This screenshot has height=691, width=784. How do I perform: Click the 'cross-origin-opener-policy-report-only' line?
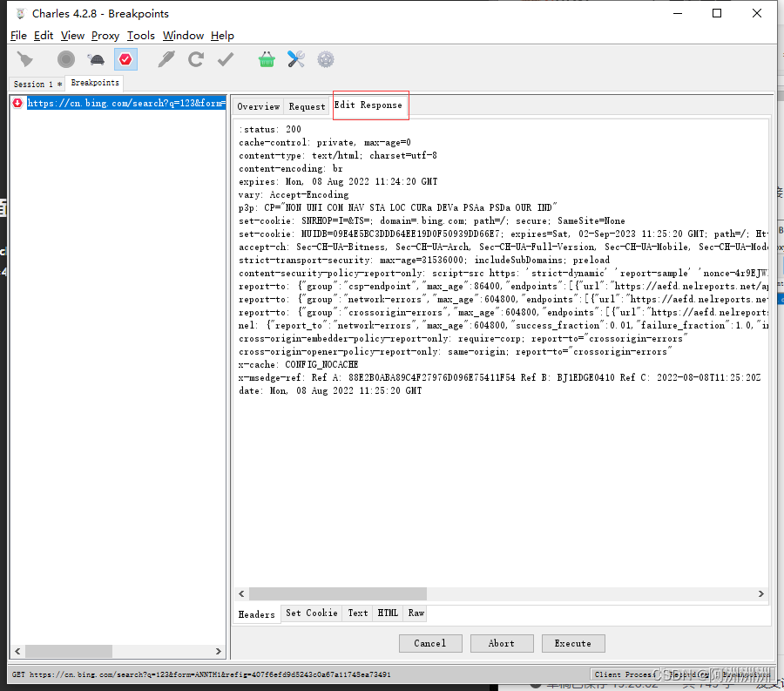click(456, 351)
